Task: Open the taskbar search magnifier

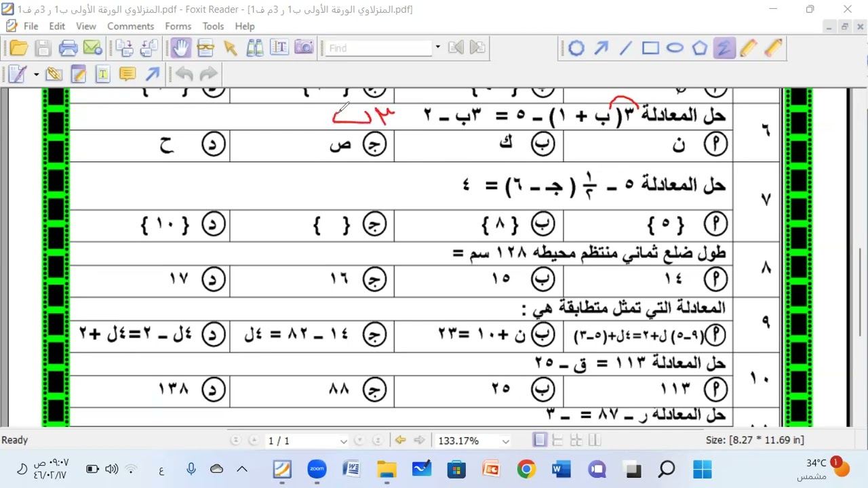Action: pos(667,469)
